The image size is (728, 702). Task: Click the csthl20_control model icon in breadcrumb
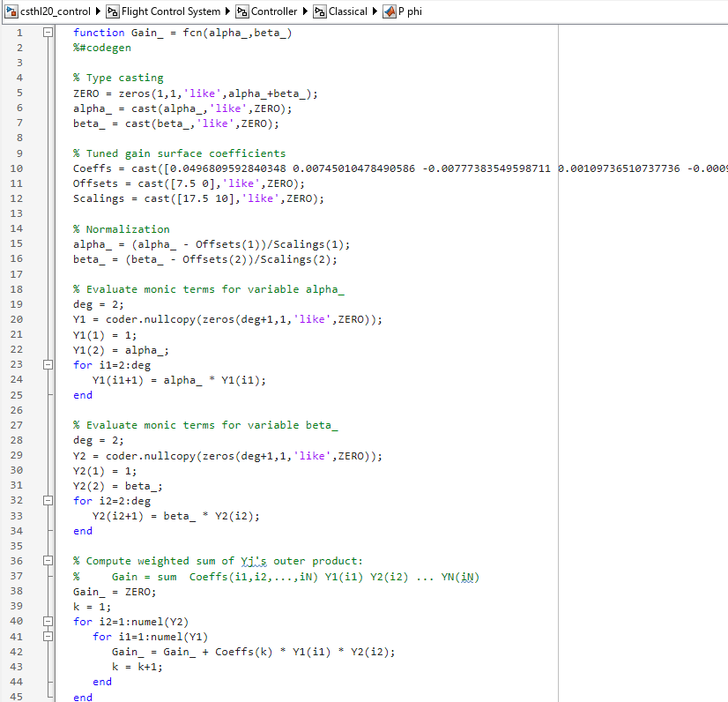pyautogui.click(x=13, y=12)
